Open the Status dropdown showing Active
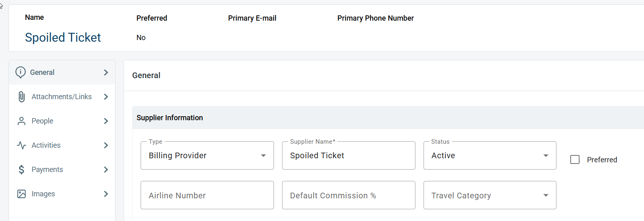 click(x=490, y=155)
